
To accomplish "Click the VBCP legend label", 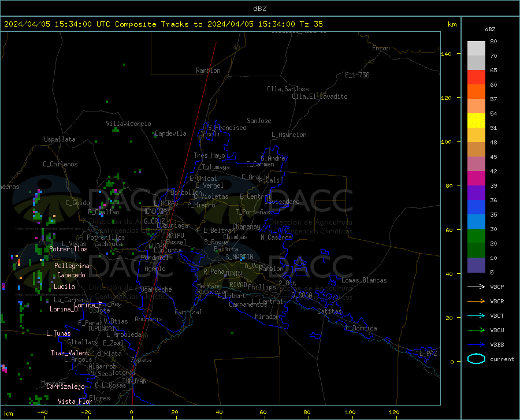I will (x=497, y=287).
